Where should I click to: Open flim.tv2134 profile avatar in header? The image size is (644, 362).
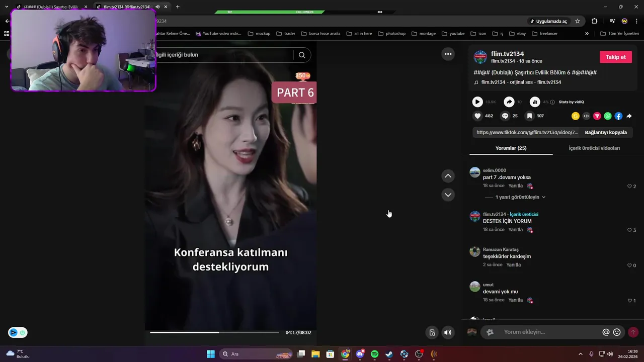click(480, 57)
